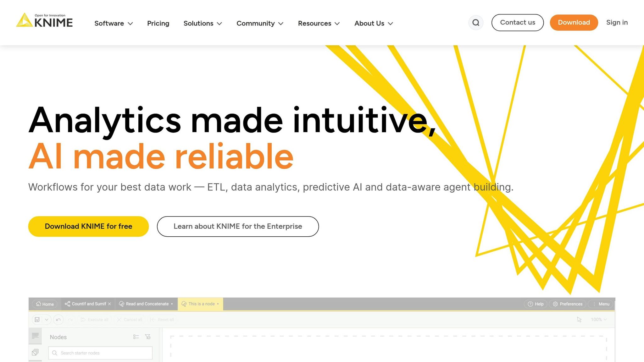Click the Search starter nodes input field

click(100, 353)
